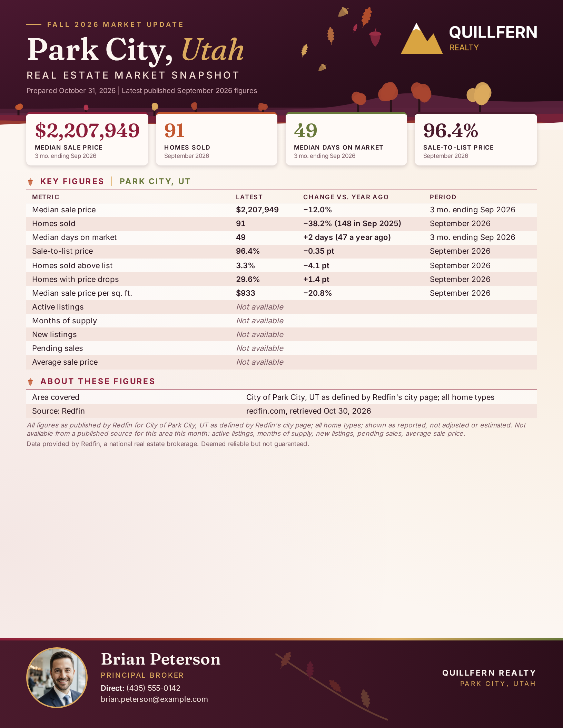Screen dimensions: 563x728
Task: Click Brian Peterson's portrait photo
Action: click(57, 678)
